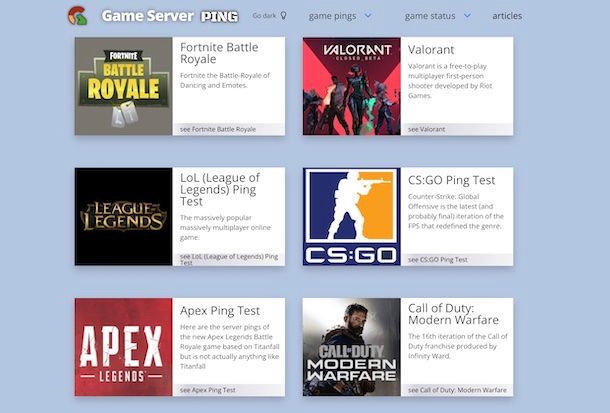Click the see Valorant link

point(426,129)
